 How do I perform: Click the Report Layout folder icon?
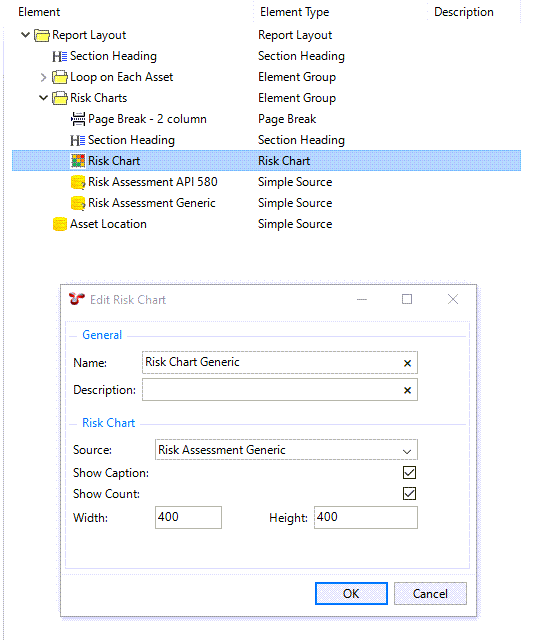pos(41,36)
